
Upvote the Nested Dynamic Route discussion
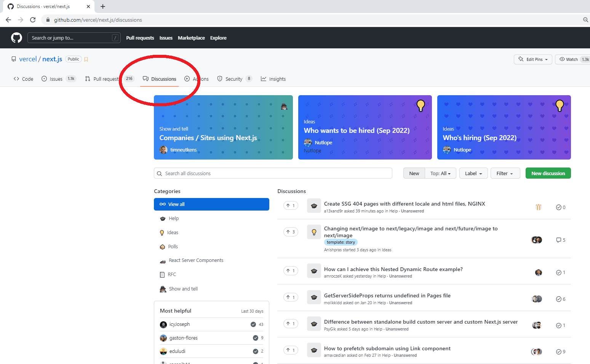point(291,270)
